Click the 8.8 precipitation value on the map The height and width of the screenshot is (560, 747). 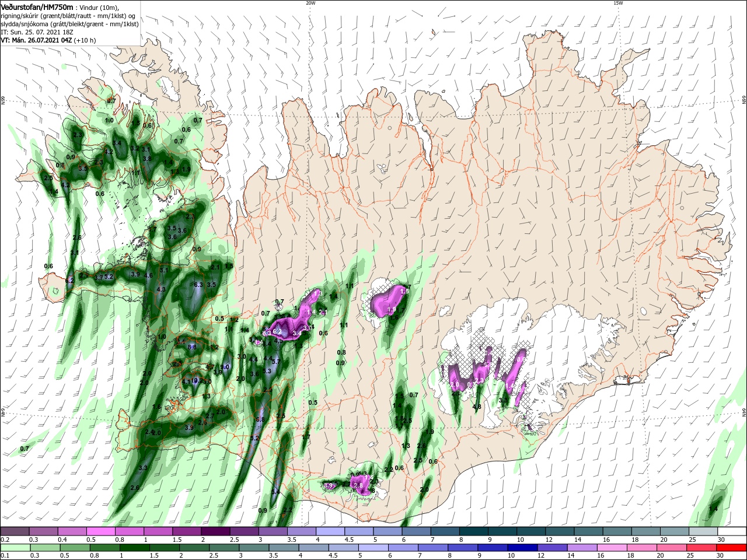point(192,346)
